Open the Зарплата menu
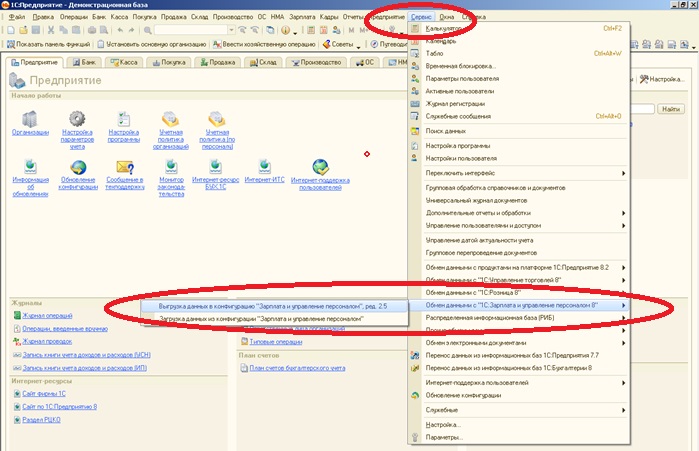 pyautogui.click(x=302, y=17)
